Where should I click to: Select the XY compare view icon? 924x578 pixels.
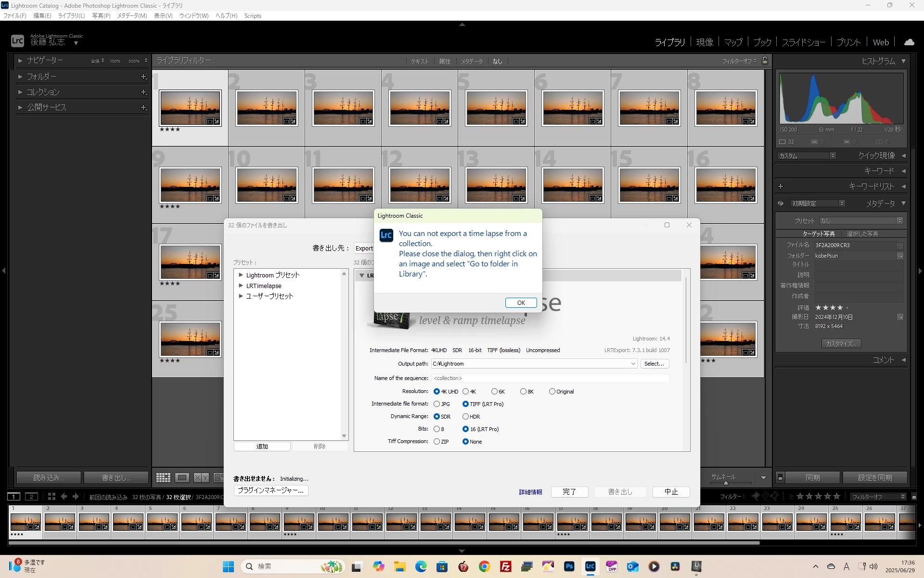(x=201, y=477)
